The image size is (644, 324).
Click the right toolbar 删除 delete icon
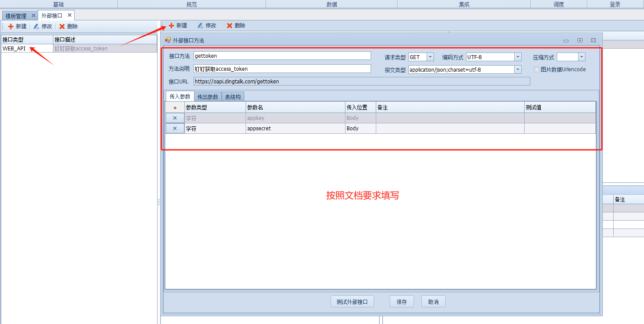click(230, 26)
